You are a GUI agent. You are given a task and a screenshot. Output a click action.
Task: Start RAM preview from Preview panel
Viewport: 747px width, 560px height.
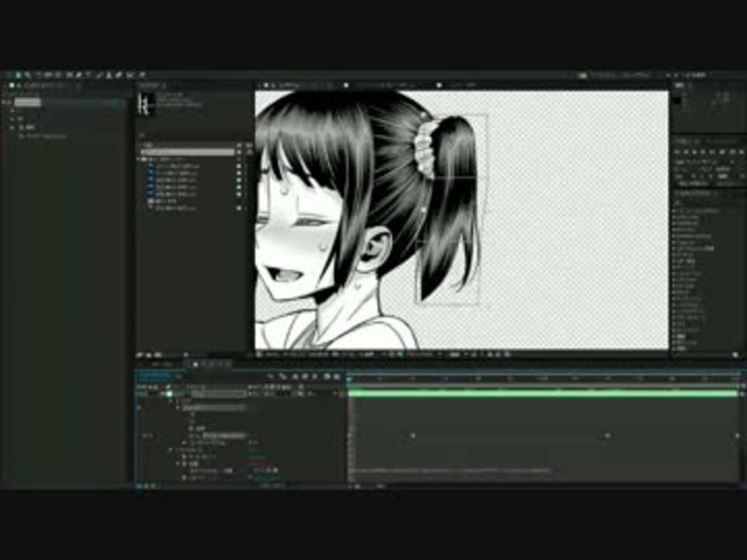click(742, 152)
